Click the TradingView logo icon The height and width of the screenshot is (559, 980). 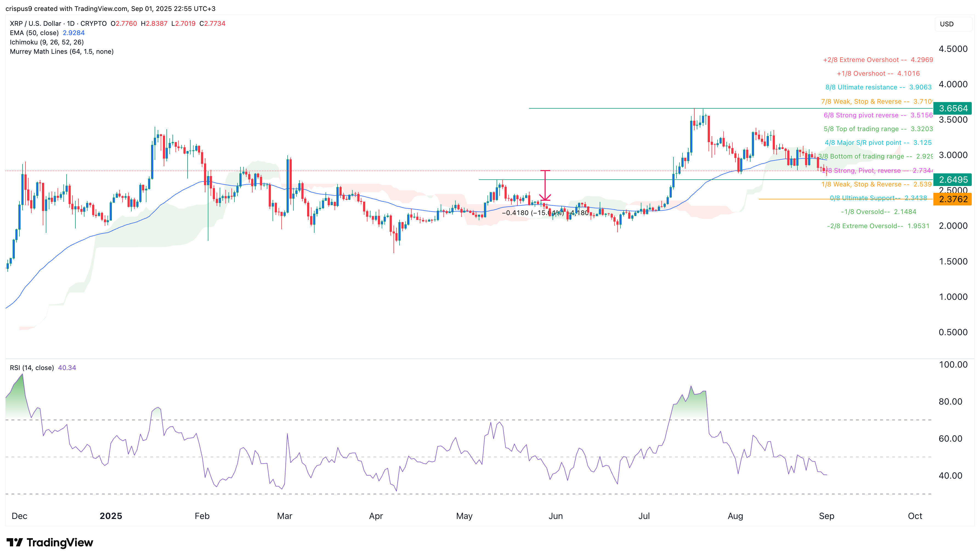pyautogui.click(x=15, y=542)
